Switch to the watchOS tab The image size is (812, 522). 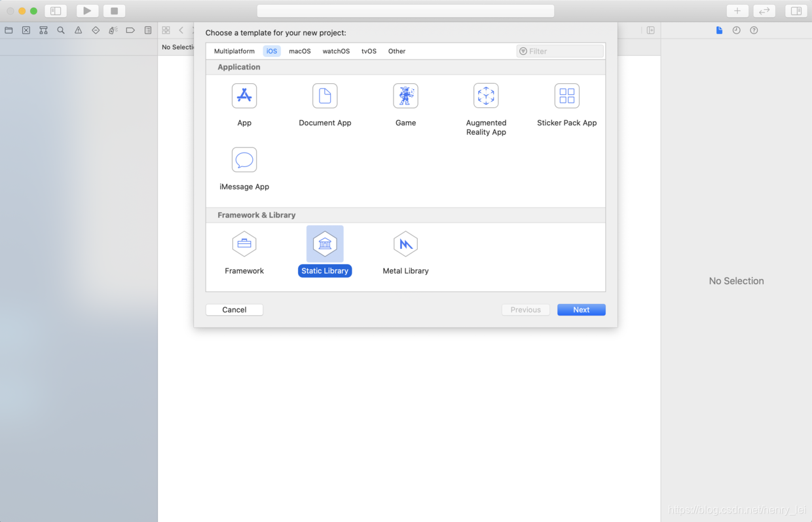point(336,51)
